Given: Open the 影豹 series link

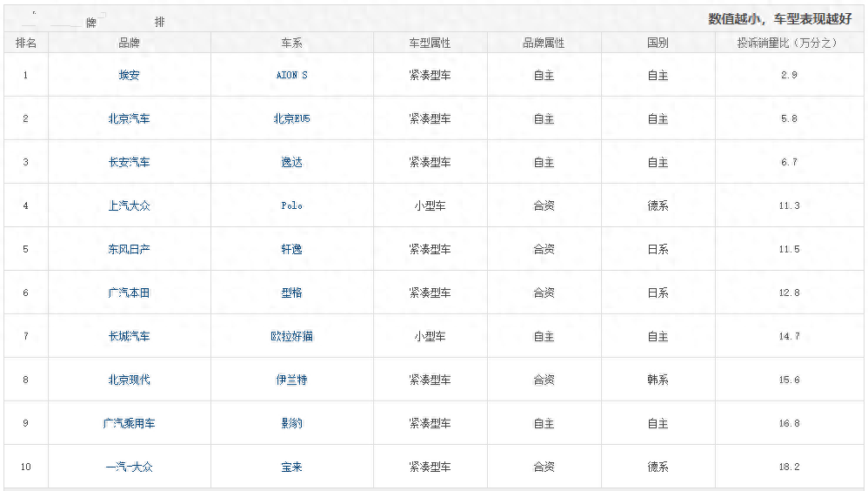Looking at the screenshot, I should click(x=291, y=423).
